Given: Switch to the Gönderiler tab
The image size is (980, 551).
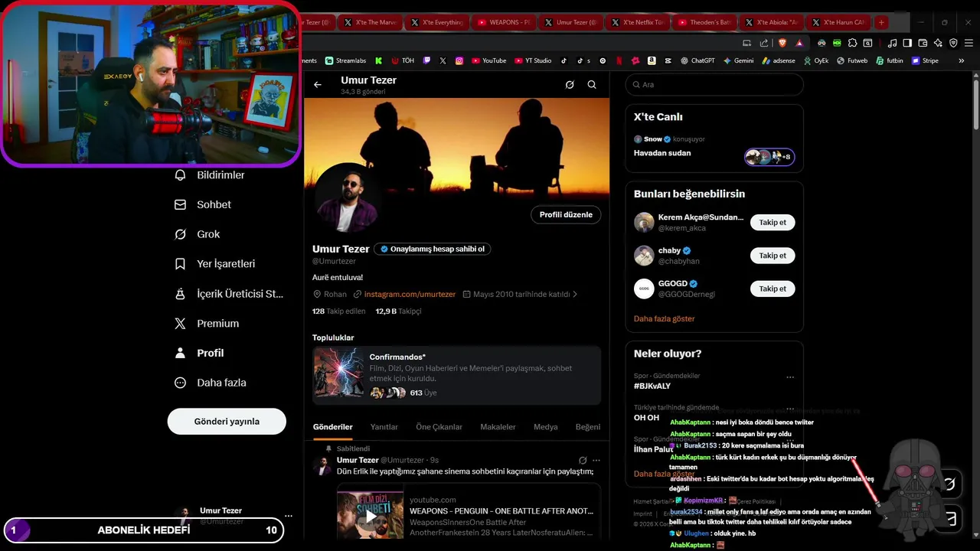Looking at the screenshot, I should pos(333,427).
